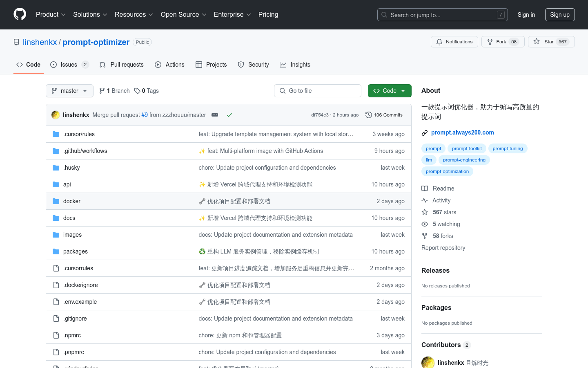Open prompt.always200.com website link
588x368 pixels.
[462, 132]
